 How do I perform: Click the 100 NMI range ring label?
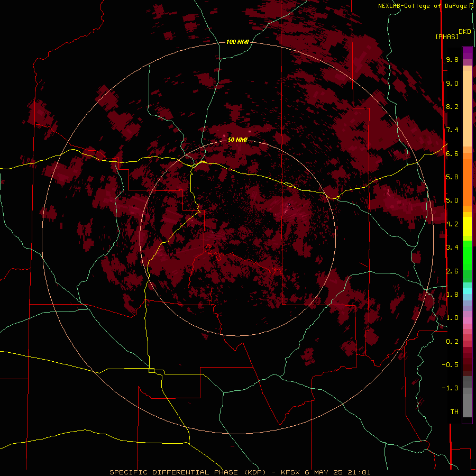tap(237, 42)
